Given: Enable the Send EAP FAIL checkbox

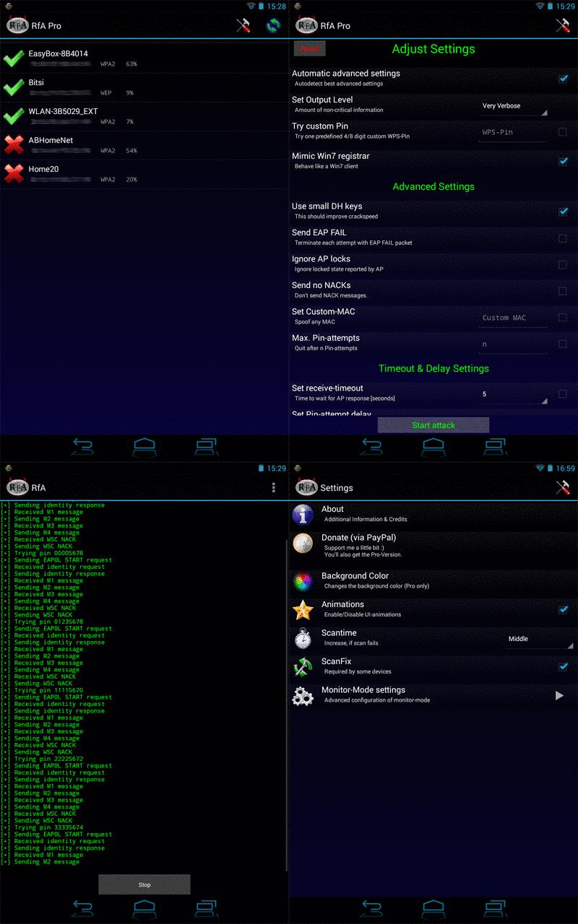Looking at the screenshot, I should [563, 238].
